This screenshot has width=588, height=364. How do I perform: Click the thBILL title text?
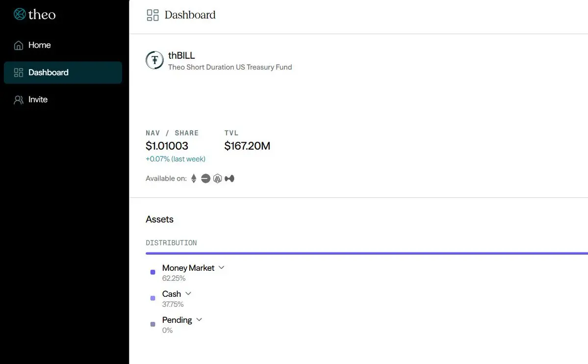tap(181, 55)
